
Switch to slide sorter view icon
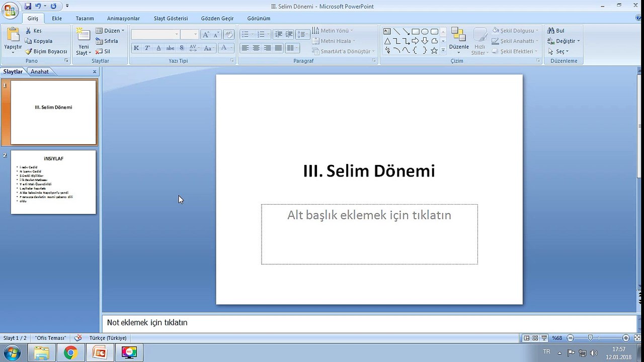[x=535, y=338]
